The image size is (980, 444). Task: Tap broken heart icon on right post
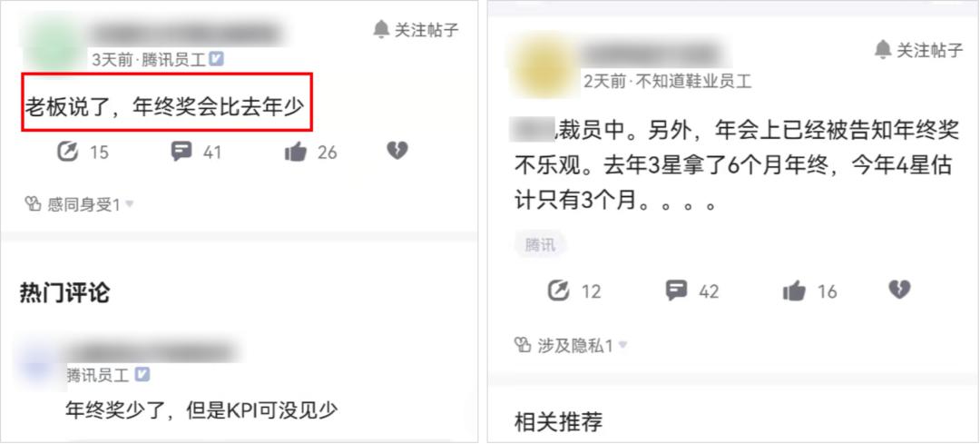point(899,291)
